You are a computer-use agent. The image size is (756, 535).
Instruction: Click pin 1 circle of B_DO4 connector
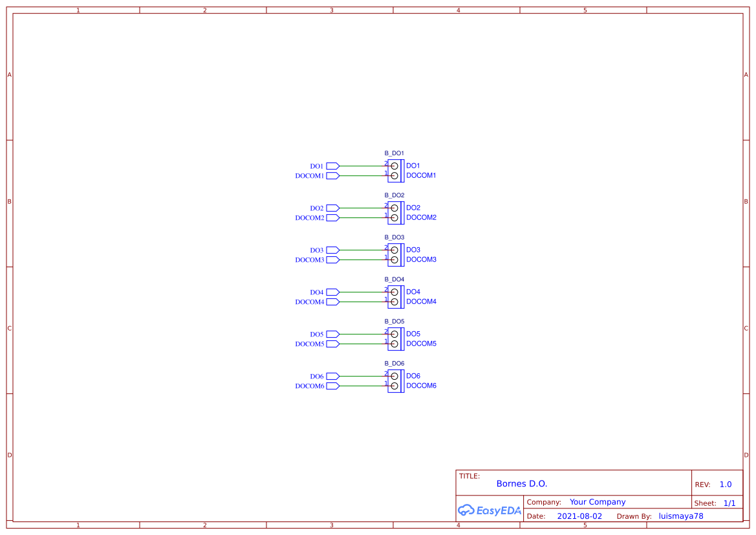click(x=394, y=301)
